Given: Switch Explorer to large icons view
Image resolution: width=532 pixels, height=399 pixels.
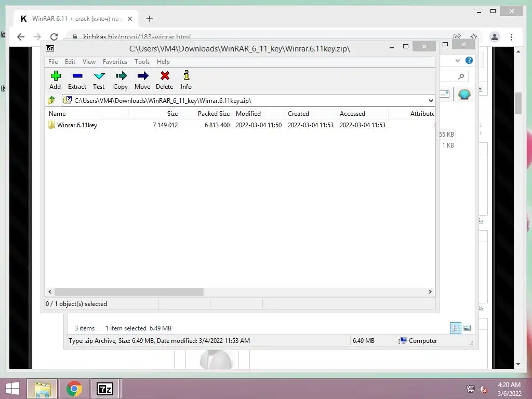Looking at the screenshot, I should point(467,328).
